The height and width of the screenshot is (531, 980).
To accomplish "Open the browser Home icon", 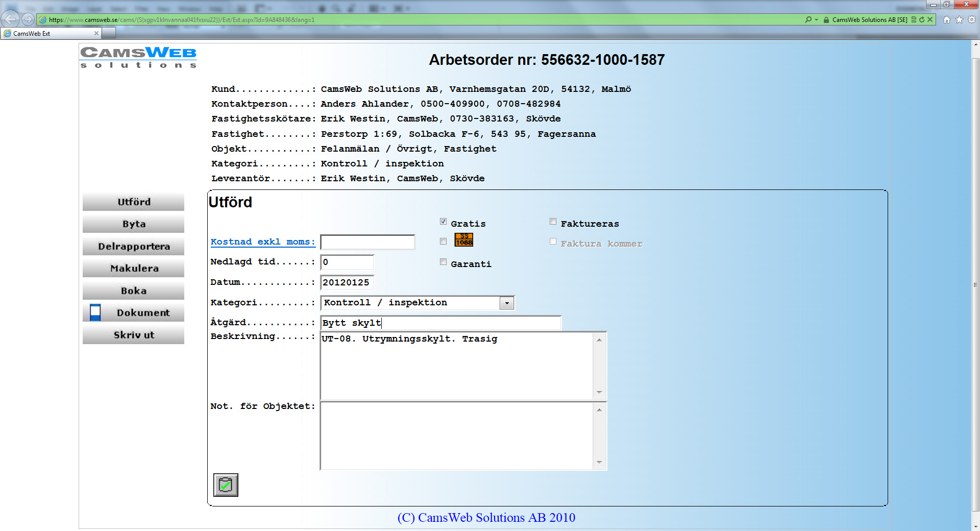I will (x=947, y=20).
